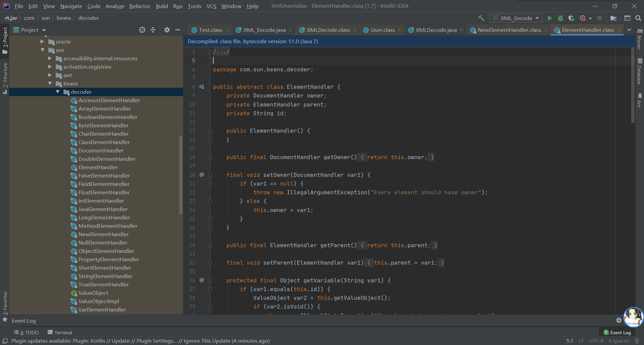
Task: Open the Terminal tool window
Action: click(60, 332)
